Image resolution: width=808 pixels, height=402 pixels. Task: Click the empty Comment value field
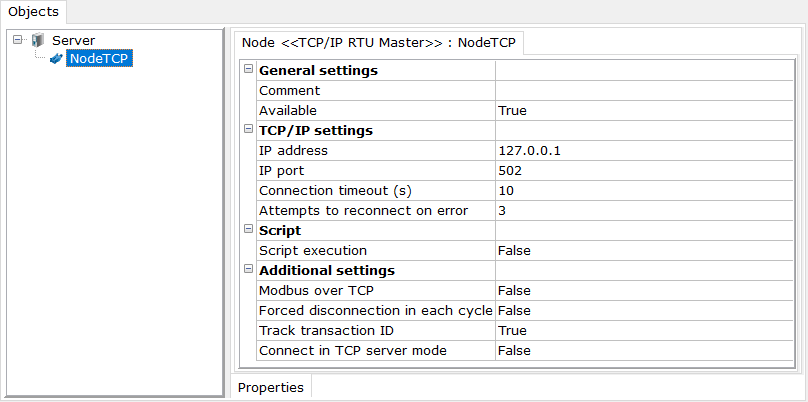pos(644,91)
